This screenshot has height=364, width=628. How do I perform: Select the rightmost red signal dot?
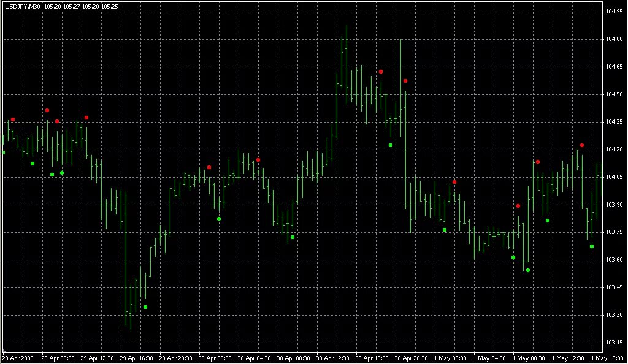(x=582, y=145)
